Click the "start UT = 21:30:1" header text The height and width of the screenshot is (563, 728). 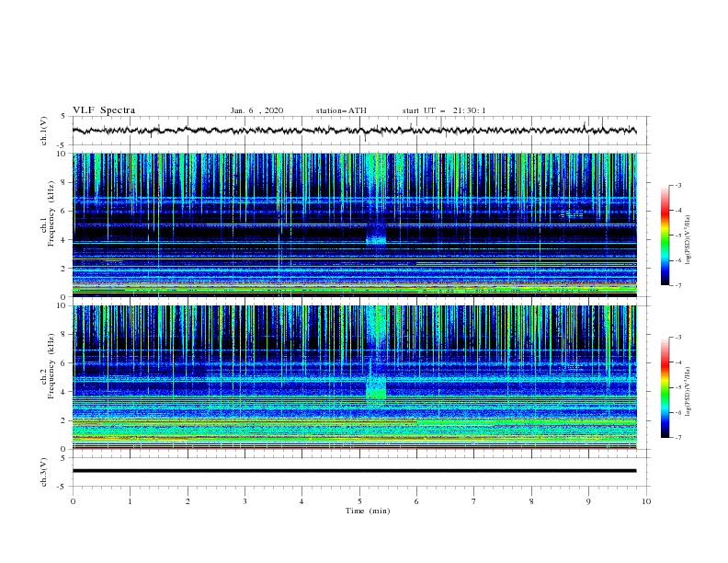pyautogui.click(x=444, y=110)
